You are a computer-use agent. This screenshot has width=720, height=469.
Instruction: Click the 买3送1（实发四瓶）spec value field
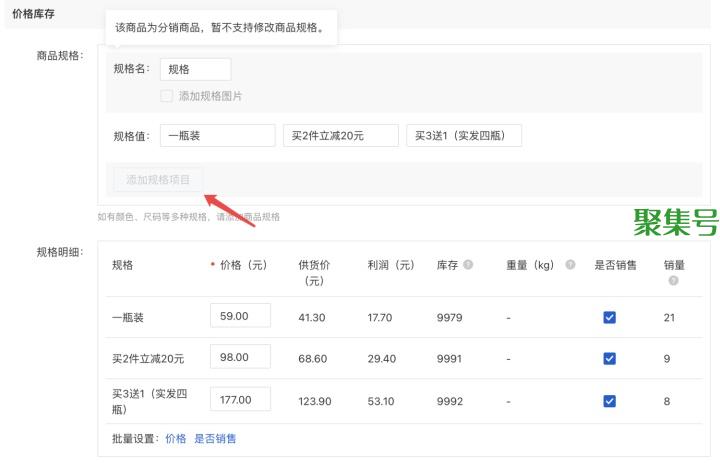(463, 136)
